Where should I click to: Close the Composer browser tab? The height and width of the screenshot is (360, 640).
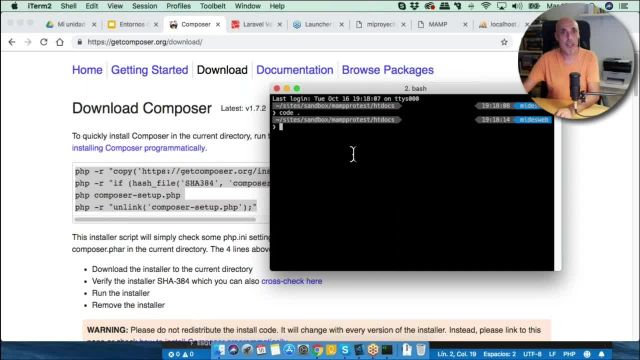click(218, 24)
